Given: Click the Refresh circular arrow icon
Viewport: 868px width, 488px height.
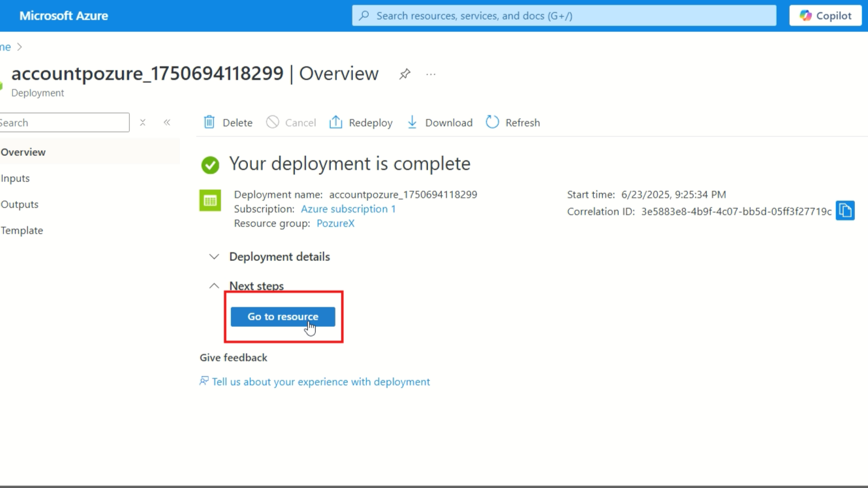Looking at the screenshot, I should click(x=493, y=122).
